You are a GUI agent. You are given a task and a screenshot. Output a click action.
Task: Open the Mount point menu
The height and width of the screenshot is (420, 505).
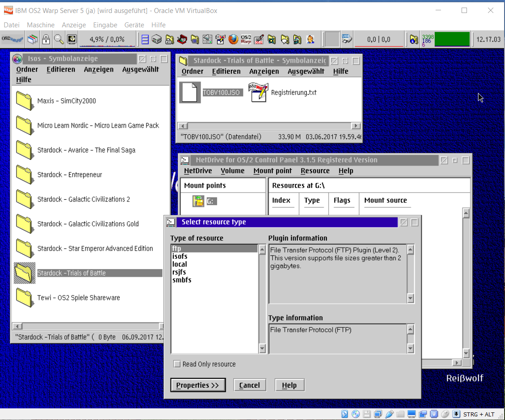tap(273, 171)
